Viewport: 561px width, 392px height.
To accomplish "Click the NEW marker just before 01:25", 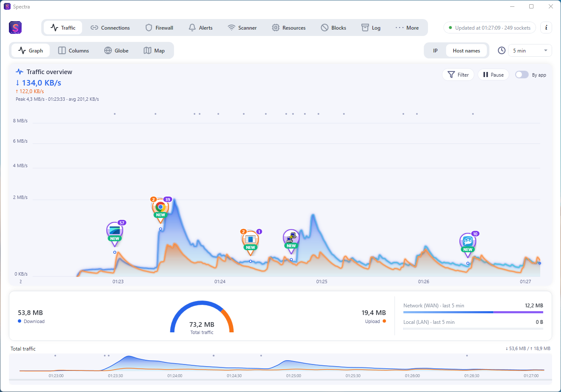I will [x=291, y=241].
